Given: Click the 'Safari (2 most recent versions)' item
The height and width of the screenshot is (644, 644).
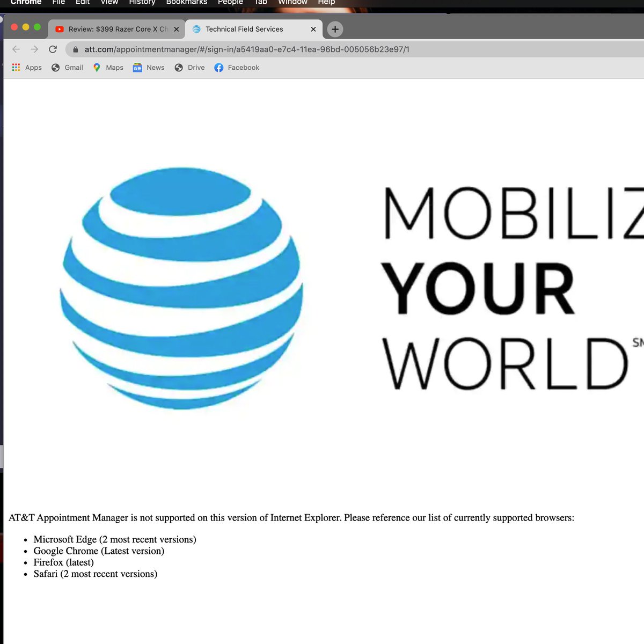Looking at the screenshot, I should [96, 574].
